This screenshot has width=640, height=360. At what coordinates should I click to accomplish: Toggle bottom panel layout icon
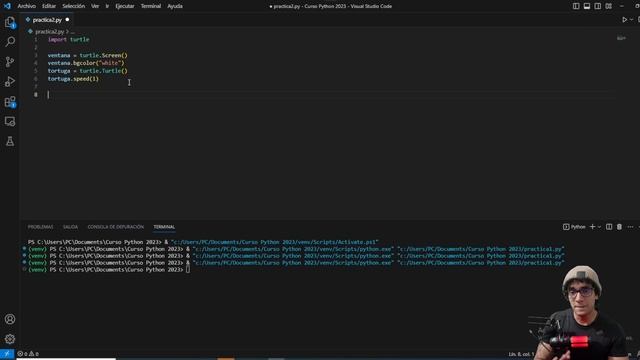click(587, 6)
